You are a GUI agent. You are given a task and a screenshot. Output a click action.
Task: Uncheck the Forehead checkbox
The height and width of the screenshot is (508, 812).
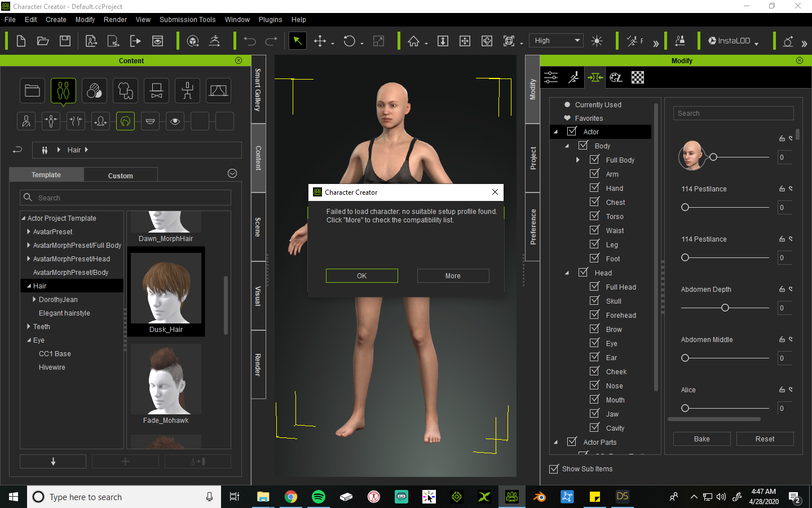[x=594, y=315]
